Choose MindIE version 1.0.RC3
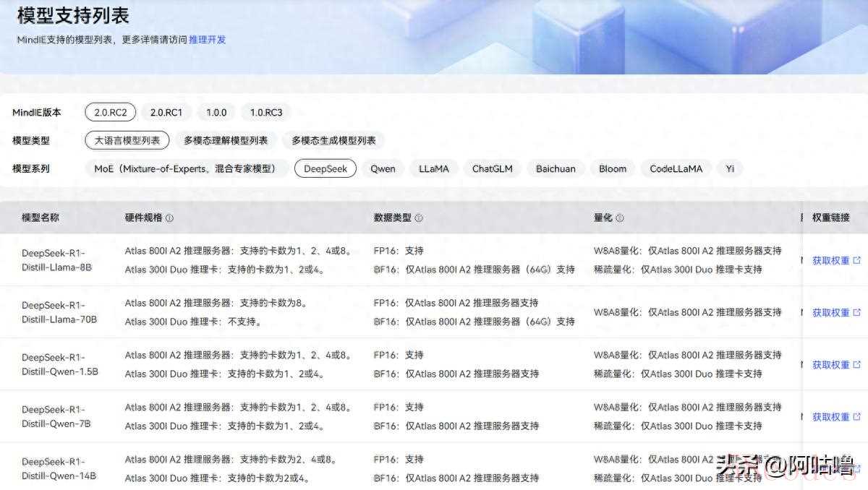This screenshot has width=868, height=490. [x=266, y=112]
